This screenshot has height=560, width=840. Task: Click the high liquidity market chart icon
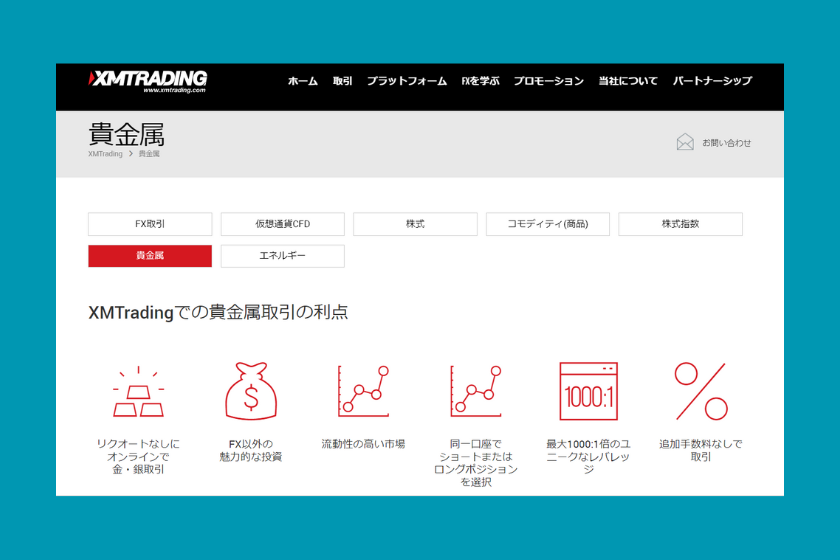(x=363, y=390)
